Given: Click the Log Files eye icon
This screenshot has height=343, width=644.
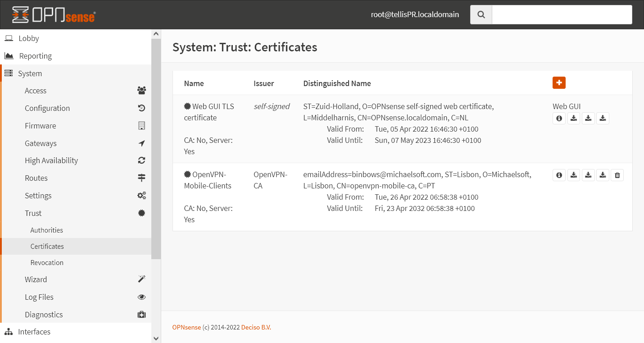Looking at the screenshot, I should (x=141, y=297).
